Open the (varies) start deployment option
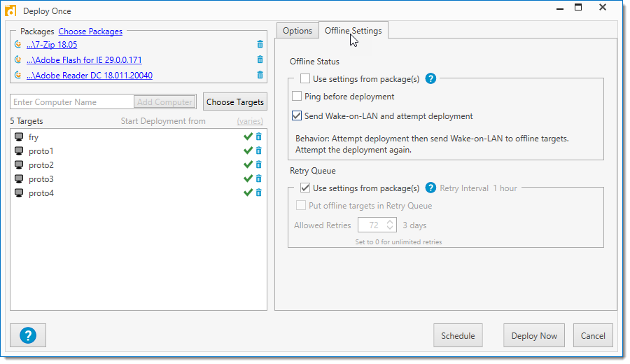This screenshot has height=364, width=630. pyautogui.click(x=250, y=121)
